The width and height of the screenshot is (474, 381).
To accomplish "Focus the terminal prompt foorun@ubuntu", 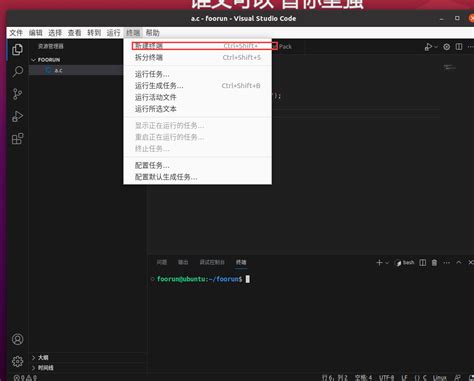I will click(200, 279).
